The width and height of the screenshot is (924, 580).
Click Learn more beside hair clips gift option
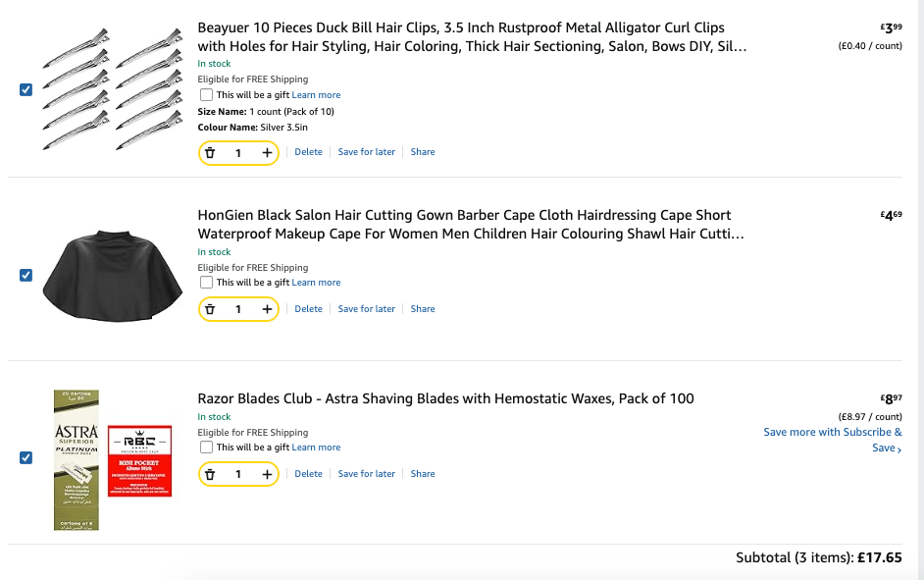pos(316,95)
